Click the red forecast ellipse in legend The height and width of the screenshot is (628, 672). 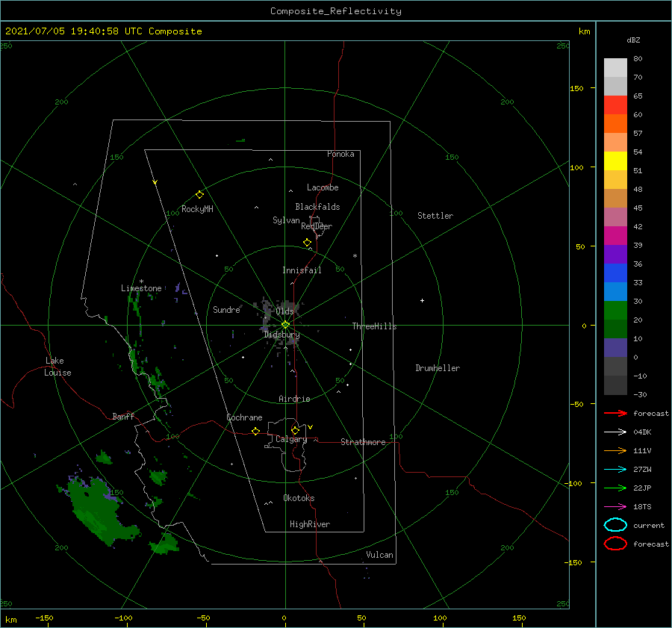pos(615,544)
